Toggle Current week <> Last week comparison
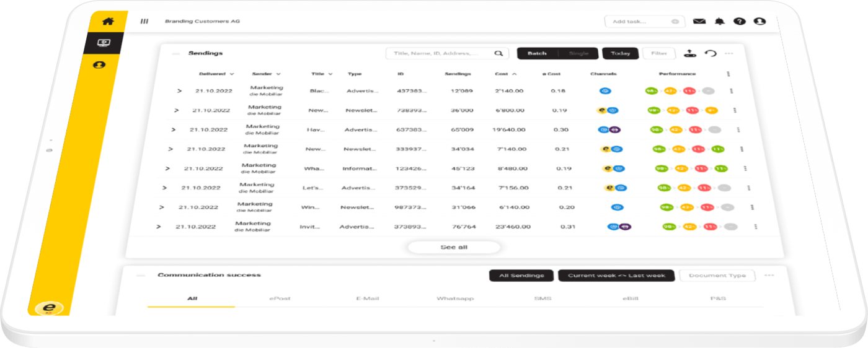 (x=616, y=276)
